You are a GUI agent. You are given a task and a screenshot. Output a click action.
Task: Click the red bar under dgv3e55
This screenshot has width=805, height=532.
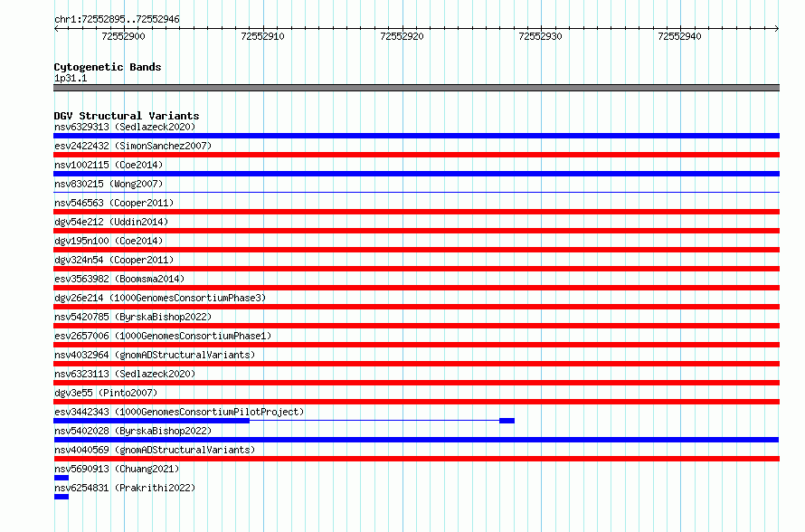tap(416, 402)
